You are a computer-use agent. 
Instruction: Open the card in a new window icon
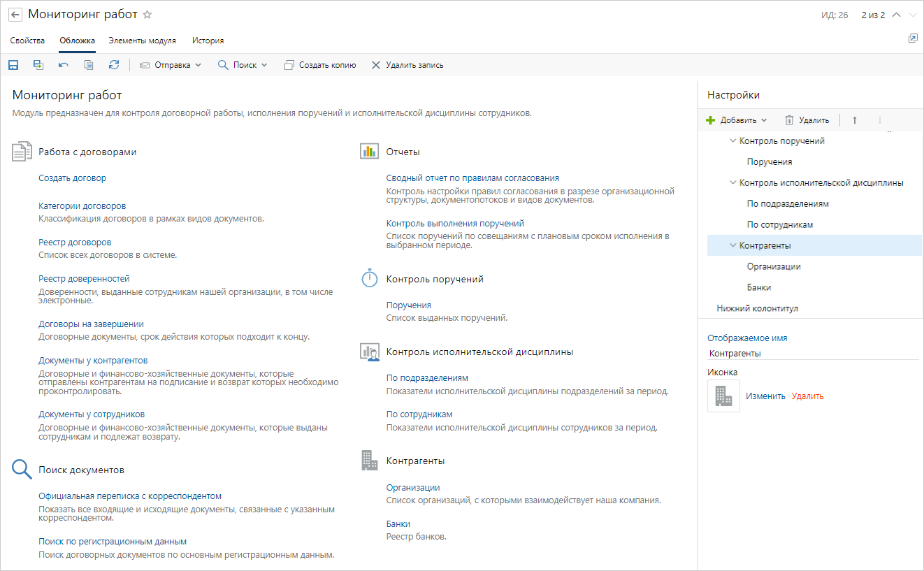(x=912, y=38)
